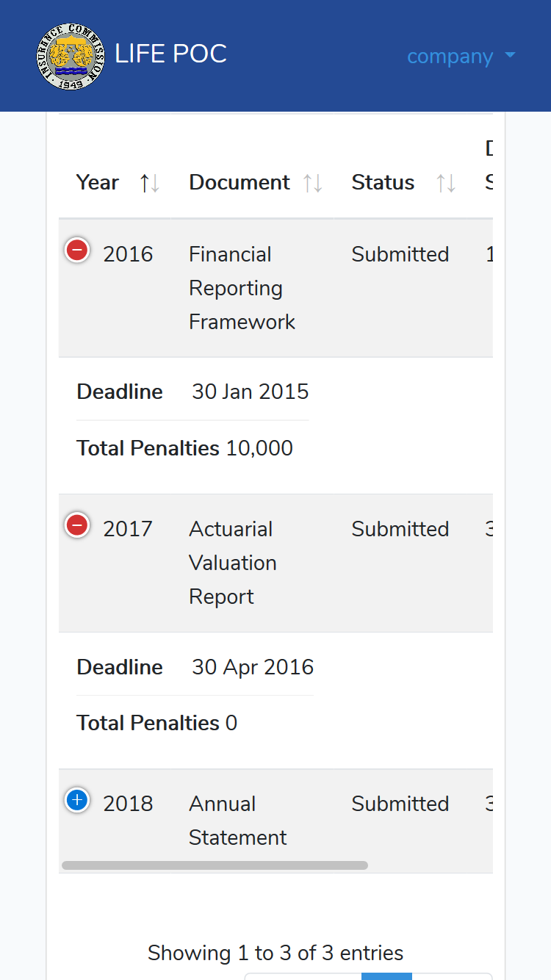
Task: Collapse the 2017 row details
Action: pos(77,525)
